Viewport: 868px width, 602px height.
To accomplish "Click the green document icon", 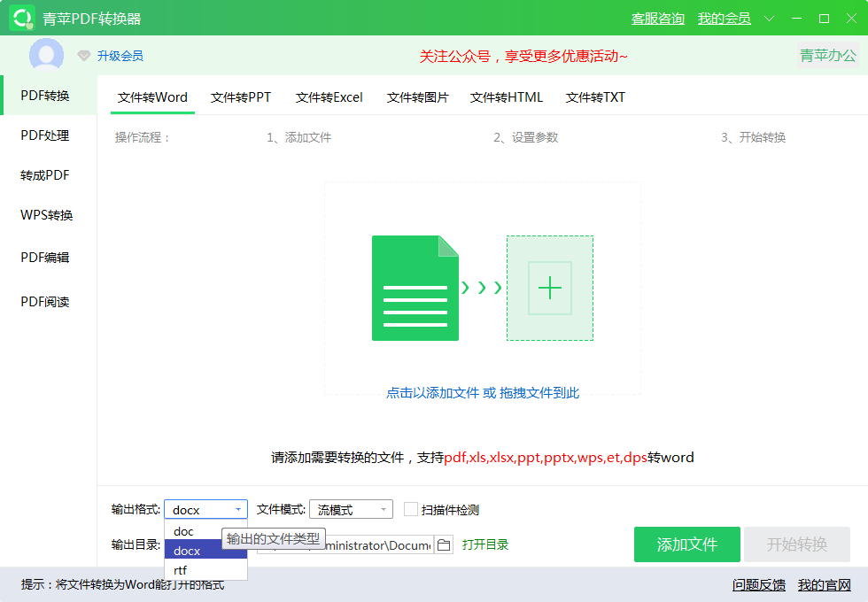I will pyautogui.click(x=415, y=288).
